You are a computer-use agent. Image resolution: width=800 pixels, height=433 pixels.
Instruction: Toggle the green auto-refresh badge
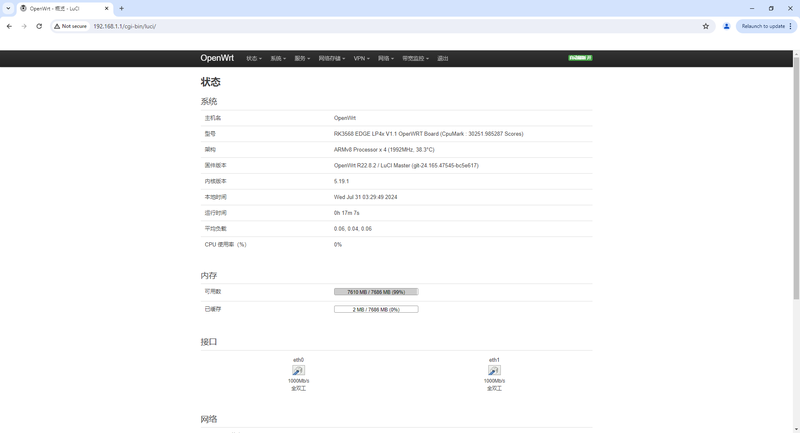click(x=580, y=58)
